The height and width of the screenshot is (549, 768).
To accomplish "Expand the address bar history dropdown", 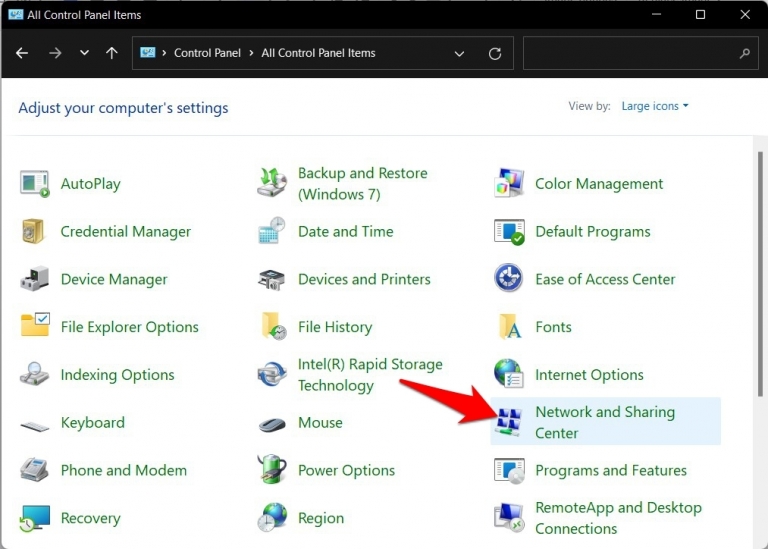I will 459,53.
